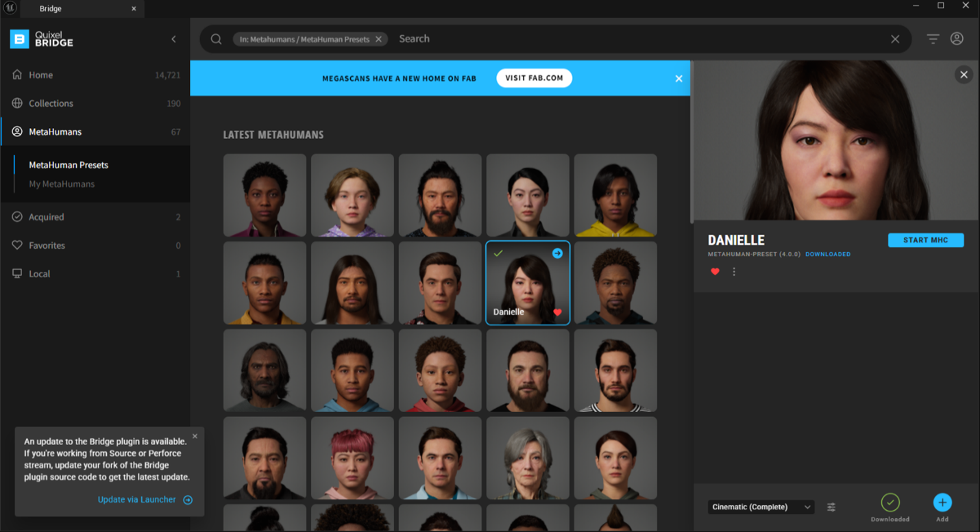Click Update via Launcher link
Image resolution: width=980 pixels, height=532 pixels.
(138, 499)
